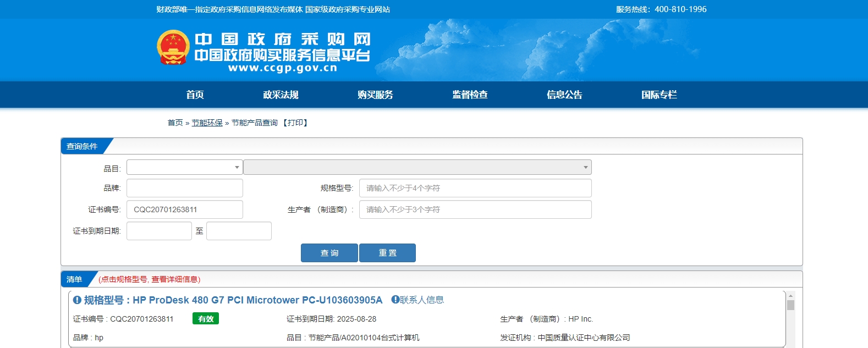Click the green 有效 status badge
This screenshot has height=348, width=868.
(x=206, y=319)
